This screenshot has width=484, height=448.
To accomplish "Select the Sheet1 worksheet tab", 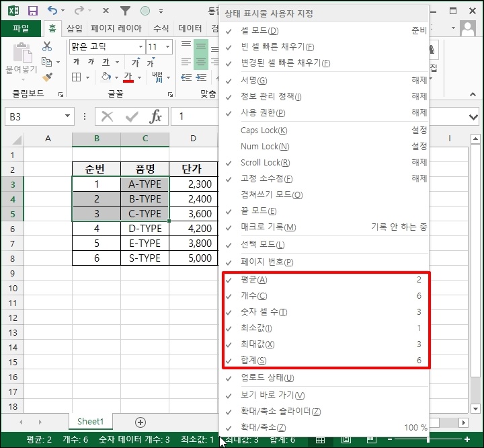I will click(90, 421).
